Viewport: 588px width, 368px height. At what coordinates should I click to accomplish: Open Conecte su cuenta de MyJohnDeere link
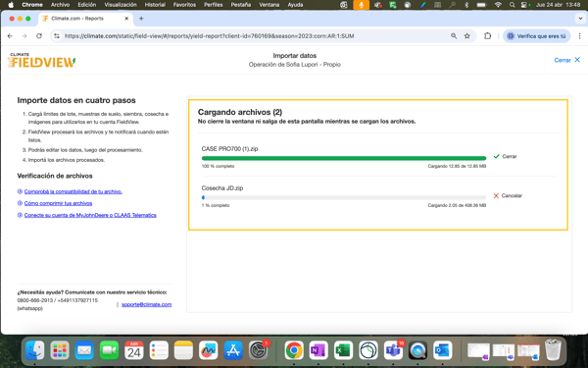(x=90, y=215)
